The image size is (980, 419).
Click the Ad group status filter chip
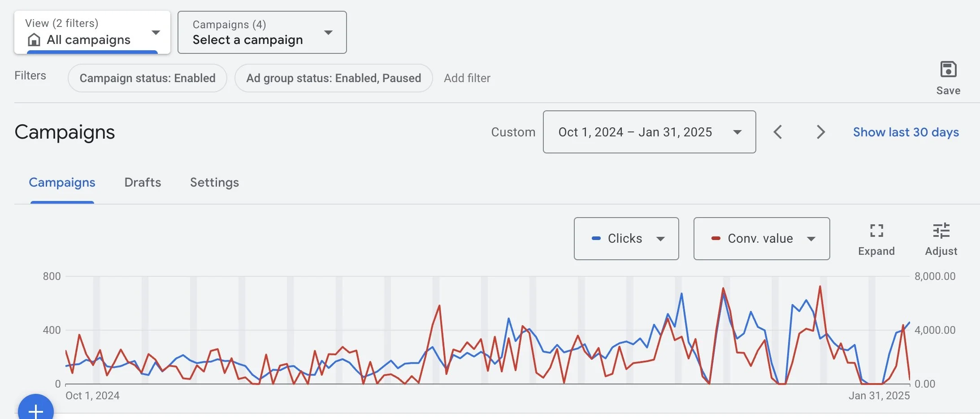(334, 78)
